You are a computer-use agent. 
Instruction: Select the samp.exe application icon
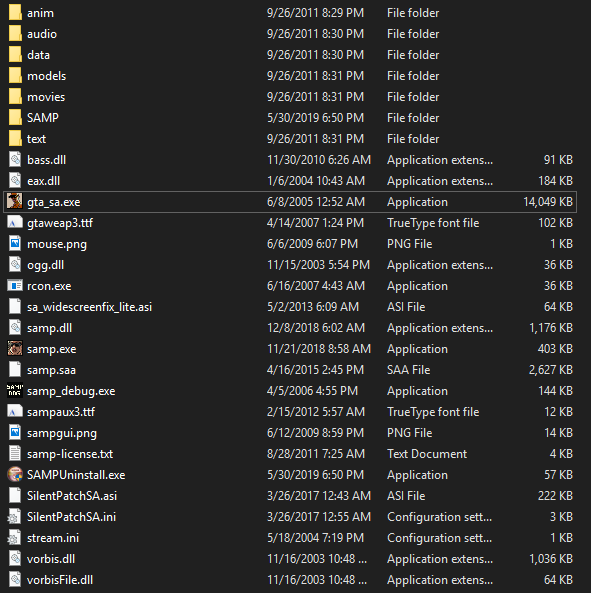(x=15, y=348)
